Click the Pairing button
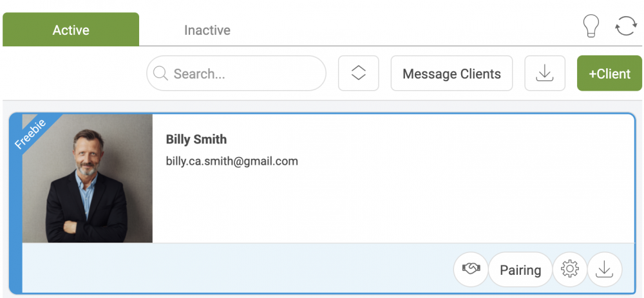 (x=520, y=270)
